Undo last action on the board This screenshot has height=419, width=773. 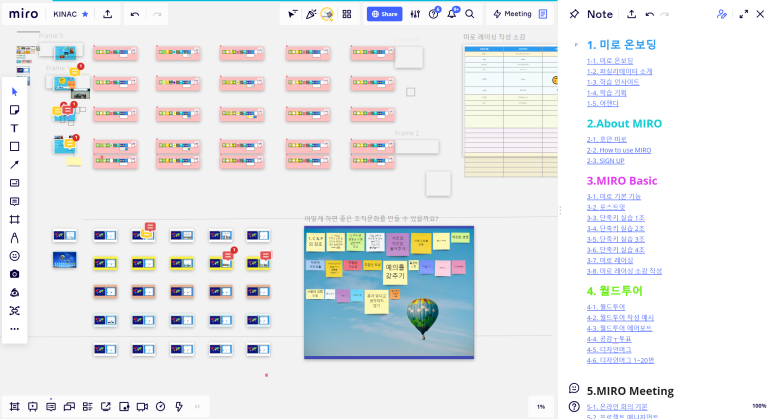(x=135, y=14)
